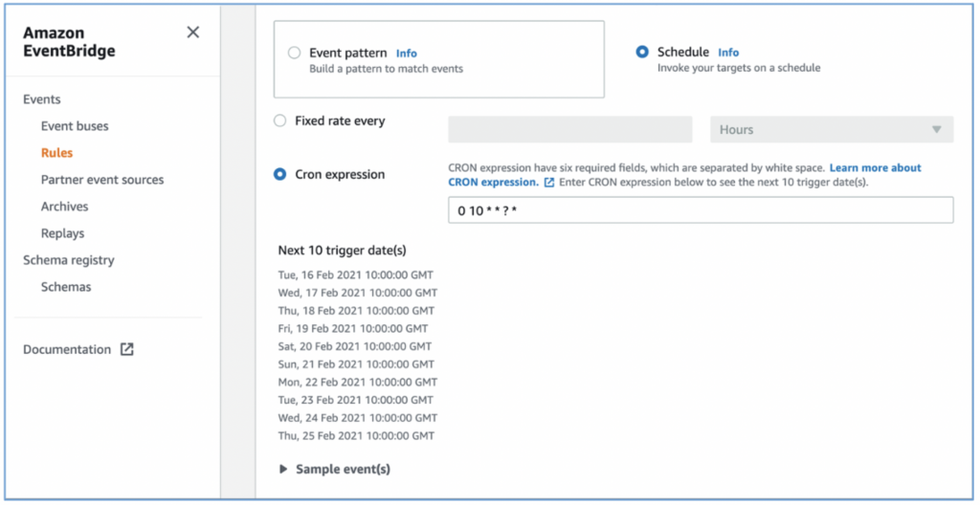
Task: Close the Amazon EventBridge sidebar
Action: [193, 33]
